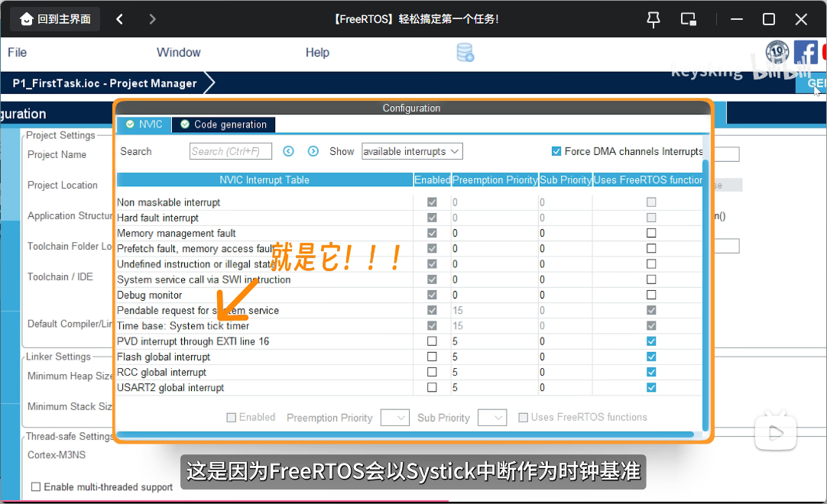
Task: Toggle the bottom Enabled checkbox
Action: [231, 418]
